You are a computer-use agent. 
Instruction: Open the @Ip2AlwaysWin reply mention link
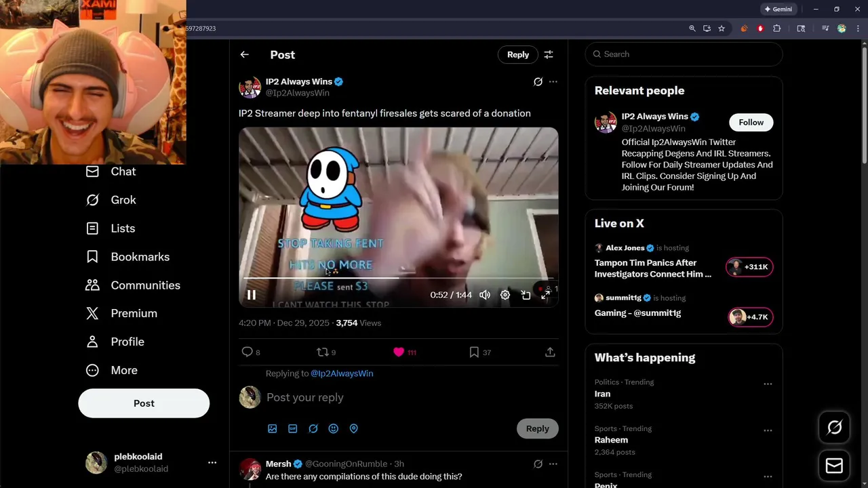[x=342, y=373]
